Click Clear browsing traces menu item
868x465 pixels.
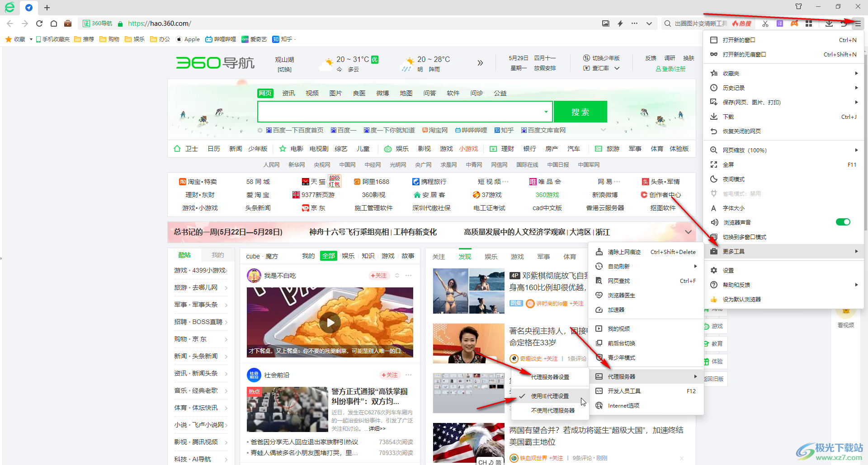[646, 252]
